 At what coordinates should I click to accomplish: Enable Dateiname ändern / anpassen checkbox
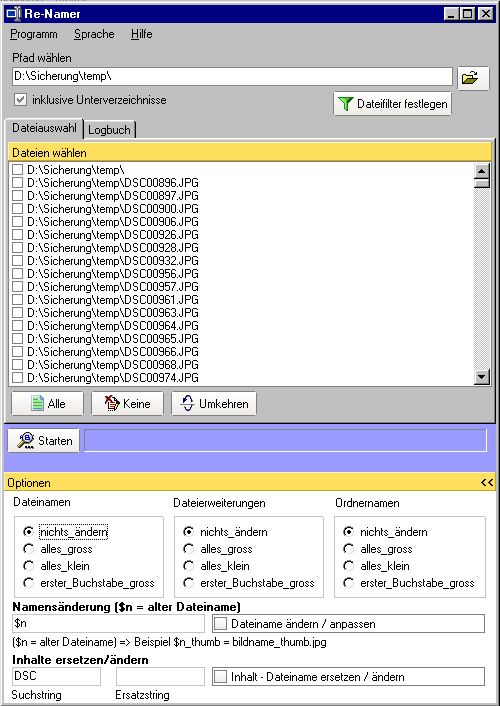[x=220, y=624]
